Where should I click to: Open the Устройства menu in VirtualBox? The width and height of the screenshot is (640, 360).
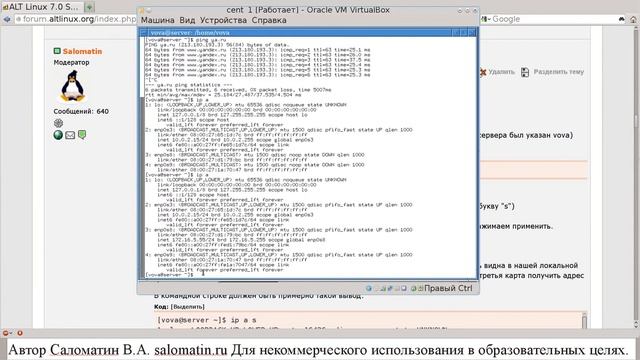tap(223, 20)
